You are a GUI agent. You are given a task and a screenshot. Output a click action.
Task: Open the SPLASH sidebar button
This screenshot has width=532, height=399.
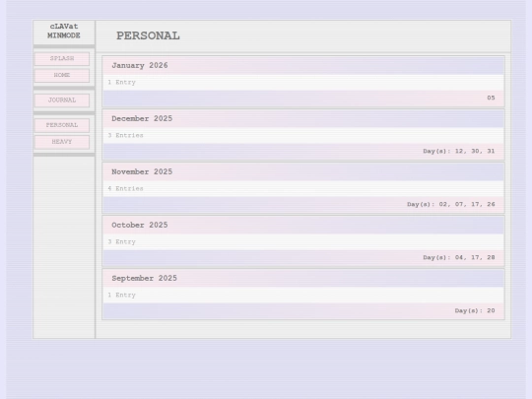click(x=62, y=58)
